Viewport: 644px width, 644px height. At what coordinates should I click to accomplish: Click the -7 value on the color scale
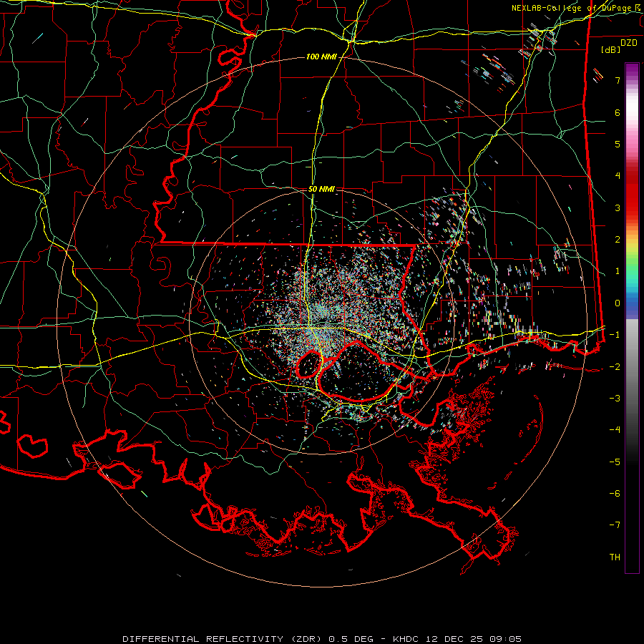tap(615, 525)
